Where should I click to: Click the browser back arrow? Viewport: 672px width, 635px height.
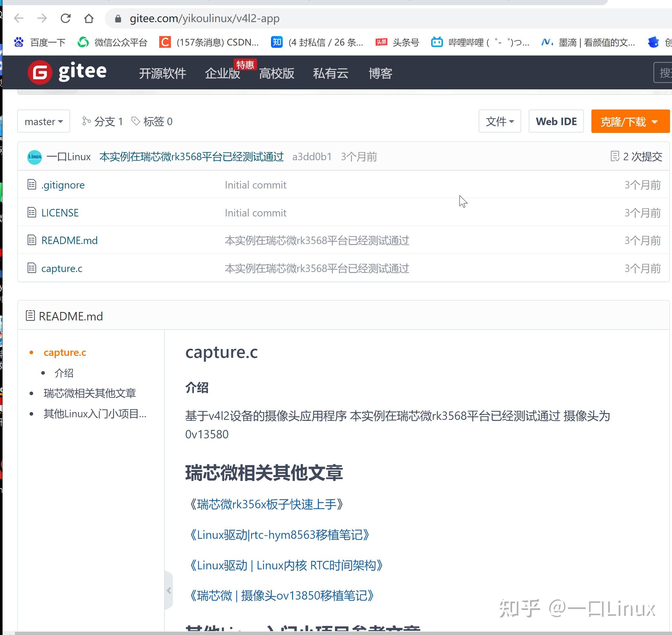(19, 19)
